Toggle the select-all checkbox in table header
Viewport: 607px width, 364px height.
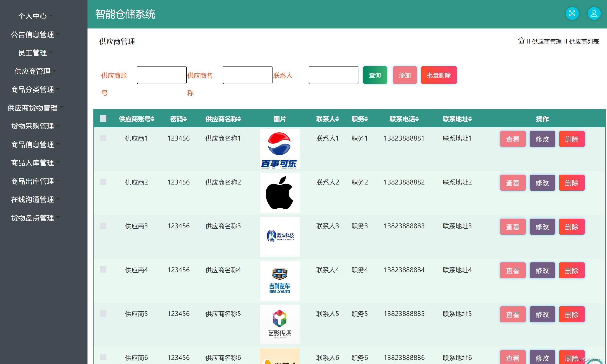[x=103, y=119]
